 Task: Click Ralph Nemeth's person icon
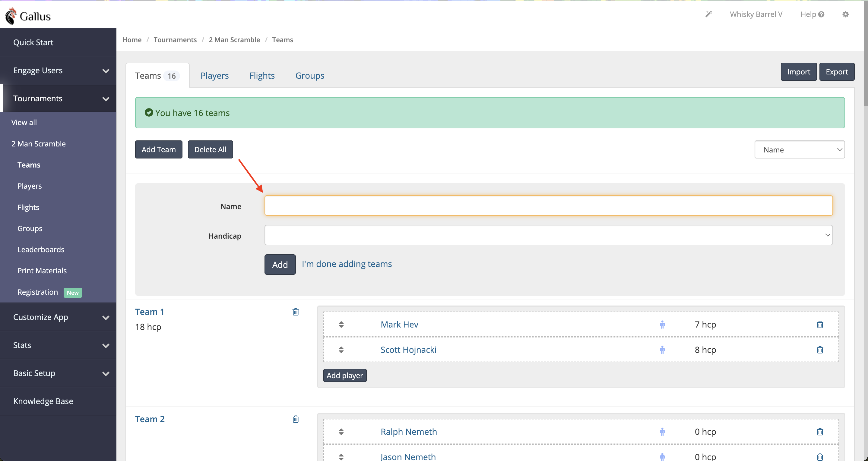click(x=662, y=431)
